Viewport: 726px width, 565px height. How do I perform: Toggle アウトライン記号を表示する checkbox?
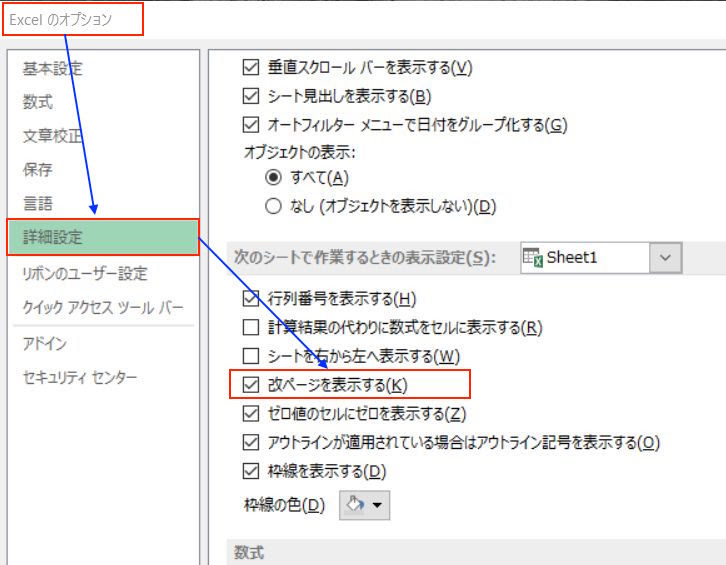[x=250, y=442]
